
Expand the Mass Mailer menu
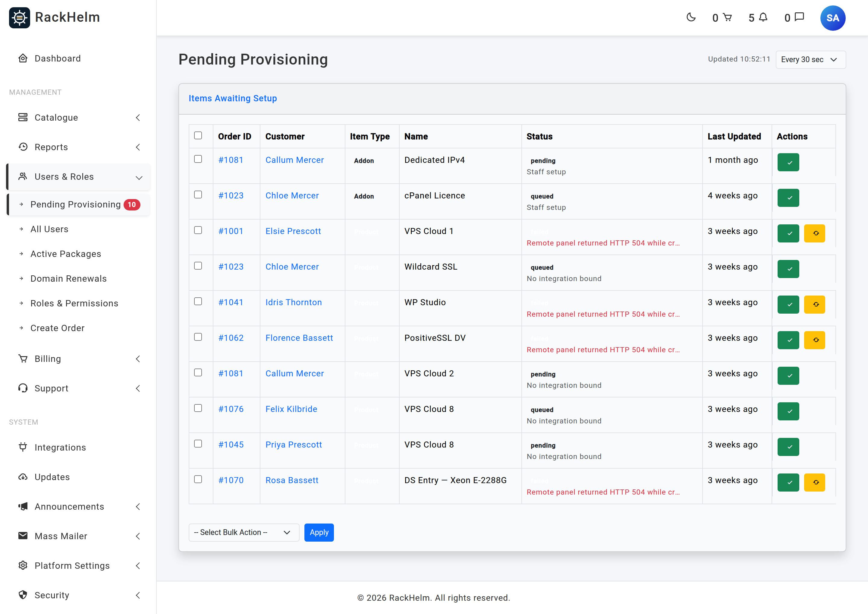pos(78,536)
